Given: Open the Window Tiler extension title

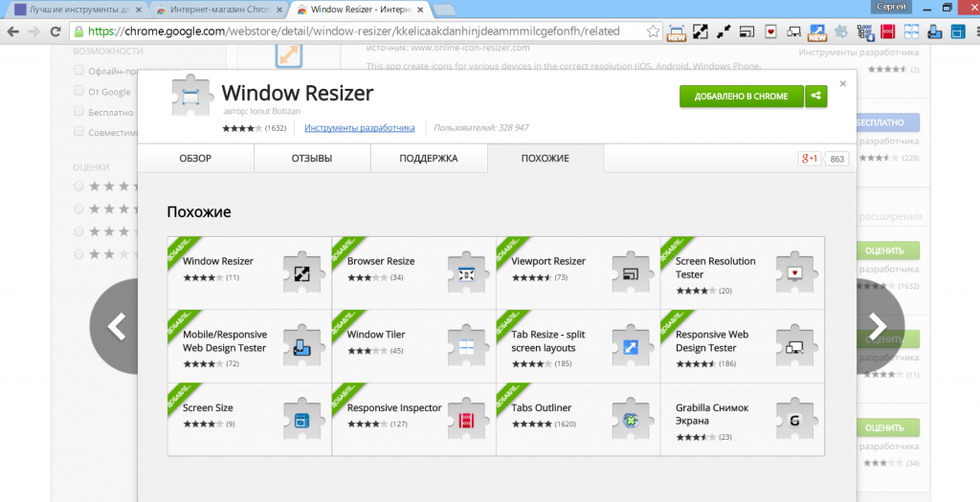Looking at the screenshot, I should 375,334.
